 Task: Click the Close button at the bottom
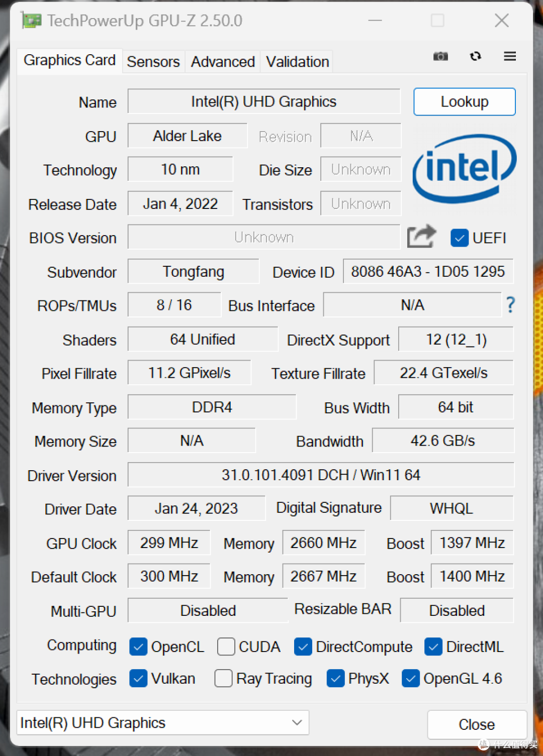(x=477, y=724)
